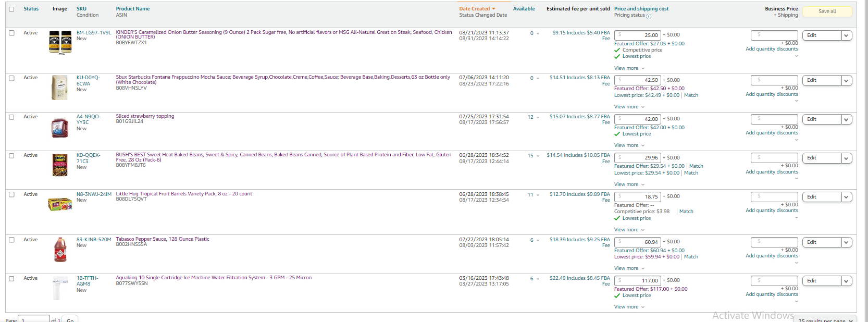Open Edit dropdown arrow for Tabasco row

point(846,242)
